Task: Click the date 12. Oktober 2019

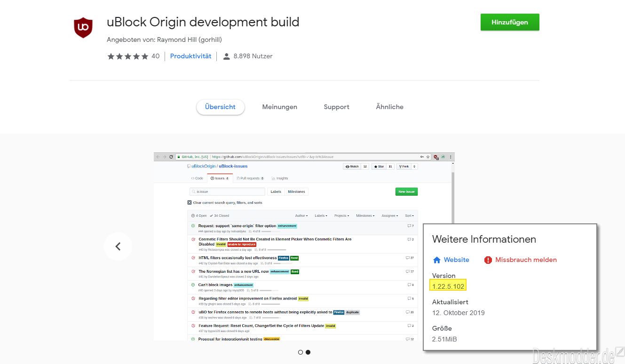Action: point(458,313)
